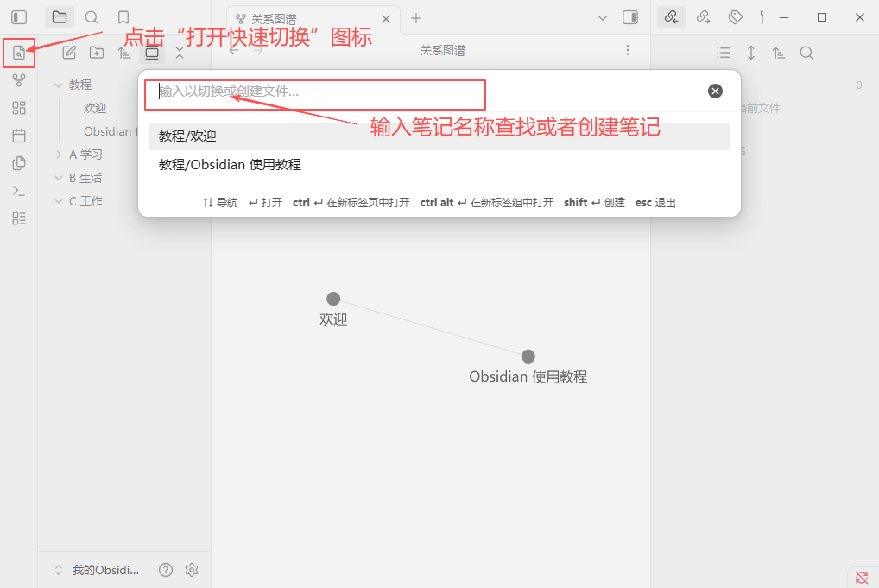The width and height of the screenshot is (879, 588).
Task: Open today's daily note calendar icon
Action: click(19, 136)
